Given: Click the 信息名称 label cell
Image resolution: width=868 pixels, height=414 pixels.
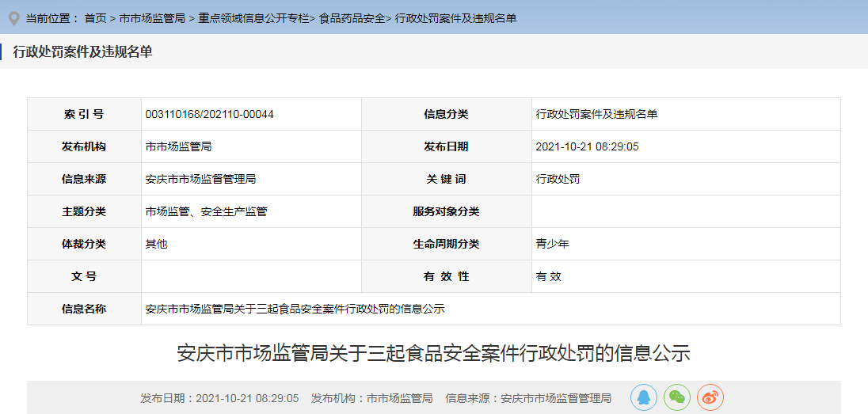Looking at the screenshot, I should [x=84, y=309].
